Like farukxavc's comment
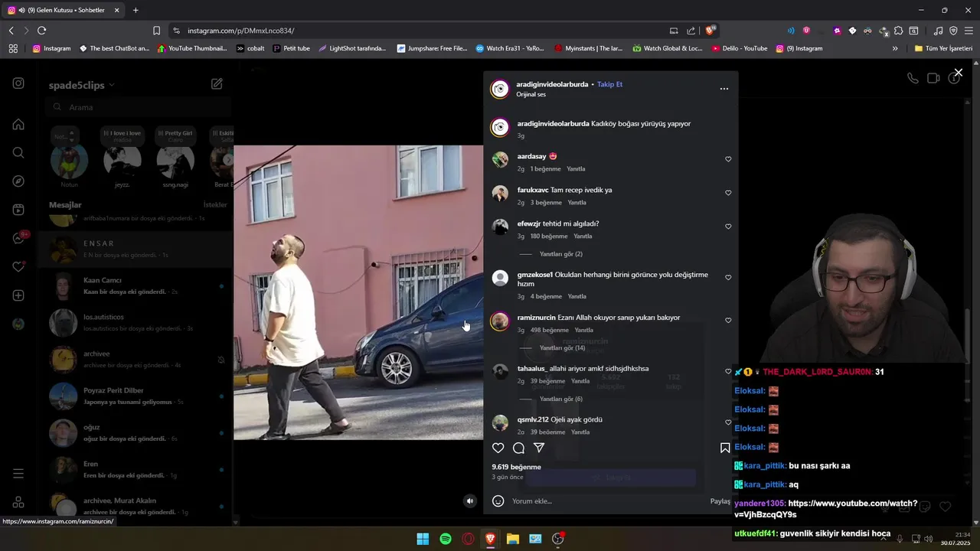This screenshot has height=551, width=980. coord(728,193)
